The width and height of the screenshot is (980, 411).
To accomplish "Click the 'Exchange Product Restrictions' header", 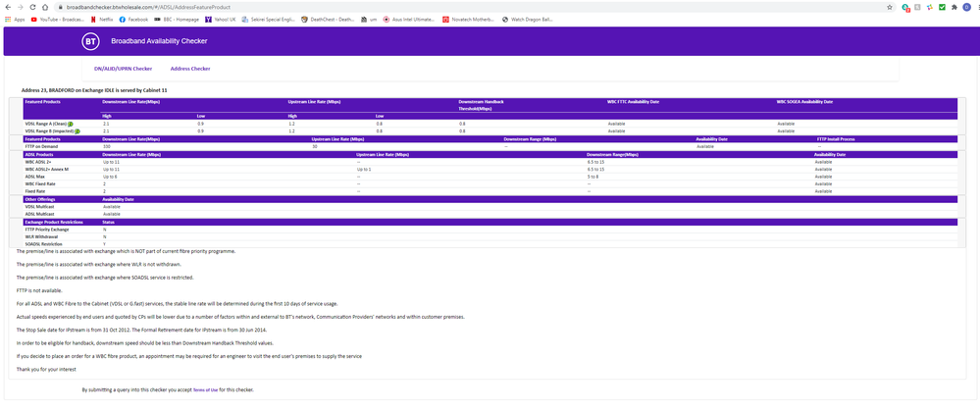I will click(x=55, y=222).
